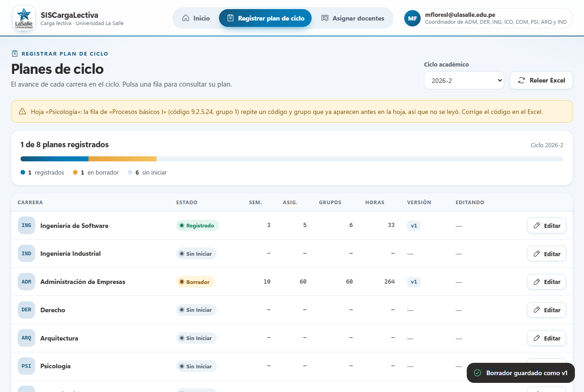
Task: Click the ING career badge icon
Action: pos(26,226)
